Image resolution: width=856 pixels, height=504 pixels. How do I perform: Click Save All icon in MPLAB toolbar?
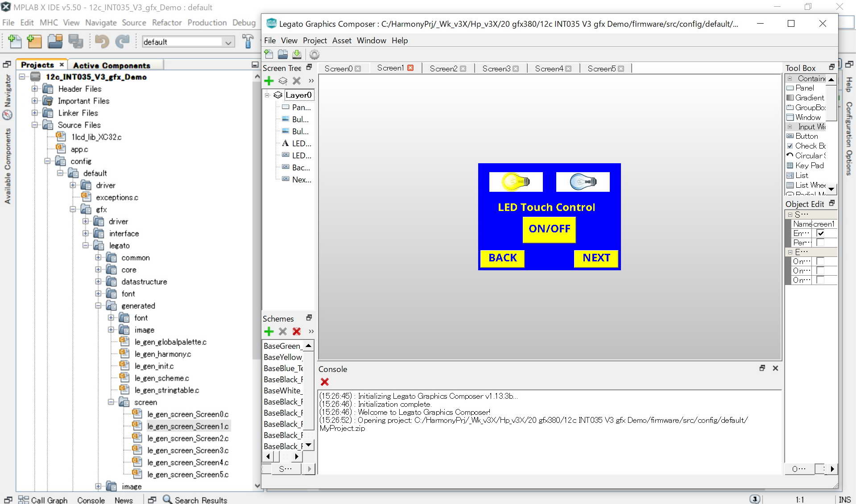tap(75, 41)
